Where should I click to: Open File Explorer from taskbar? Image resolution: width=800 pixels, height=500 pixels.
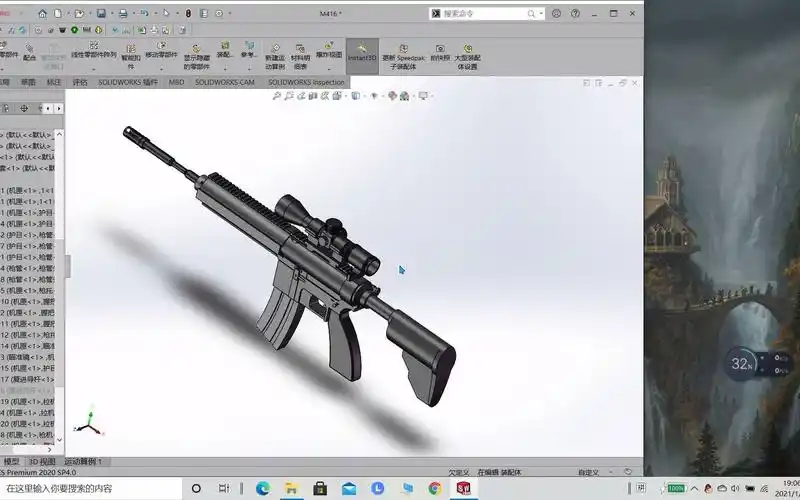click(x=291, y=488)
